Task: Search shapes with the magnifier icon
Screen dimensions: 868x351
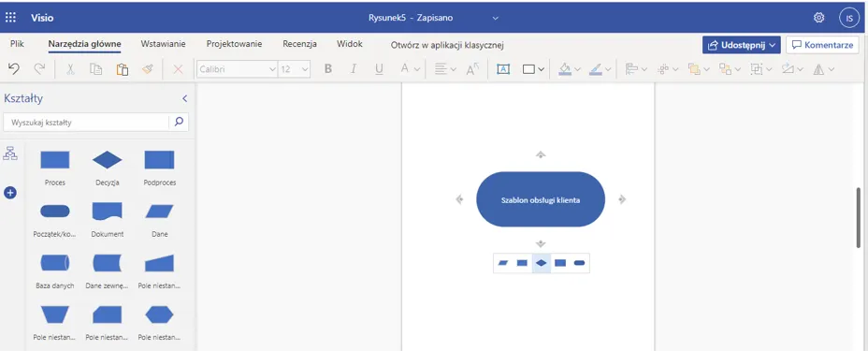Action: point(179,122)
